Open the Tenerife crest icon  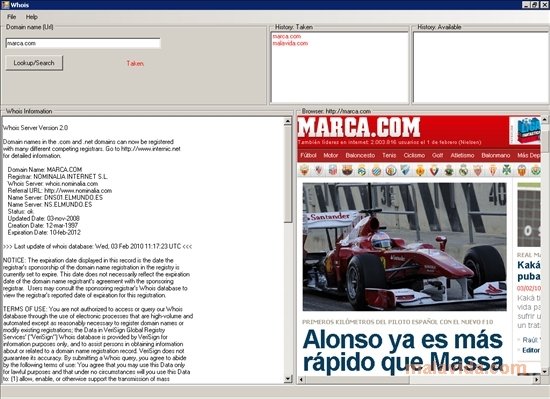(507, 171)
